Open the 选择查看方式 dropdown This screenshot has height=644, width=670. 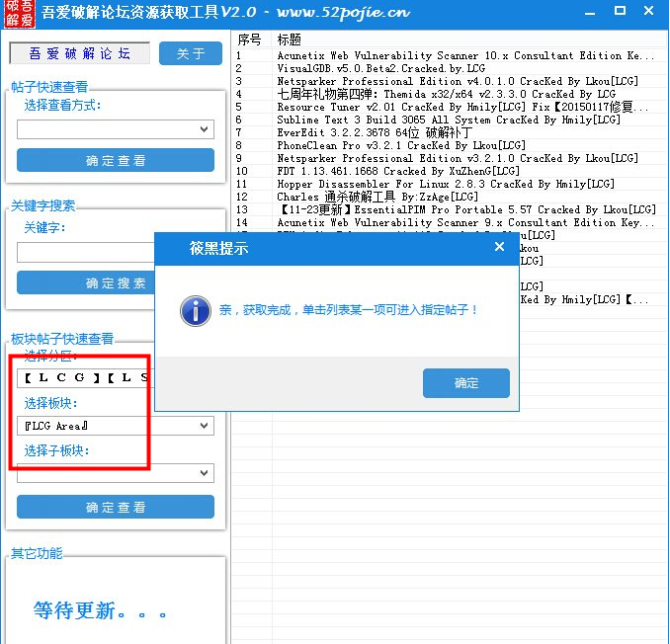tap(116, 129)
